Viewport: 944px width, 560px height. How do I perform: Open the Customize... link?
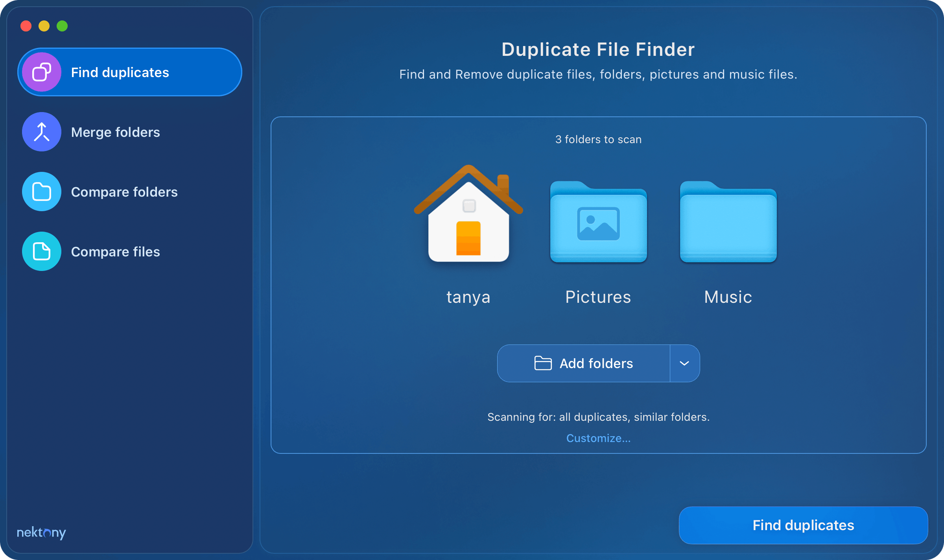[598, 438]
